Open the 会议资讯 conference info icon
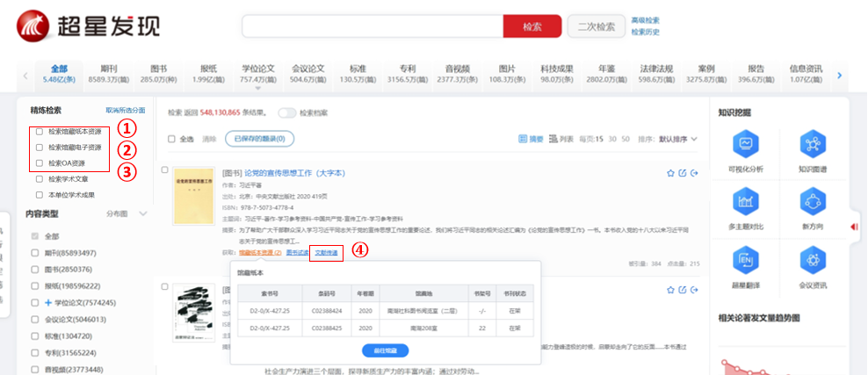Viewport: 868px width, 375px height. tap(813, 260)
